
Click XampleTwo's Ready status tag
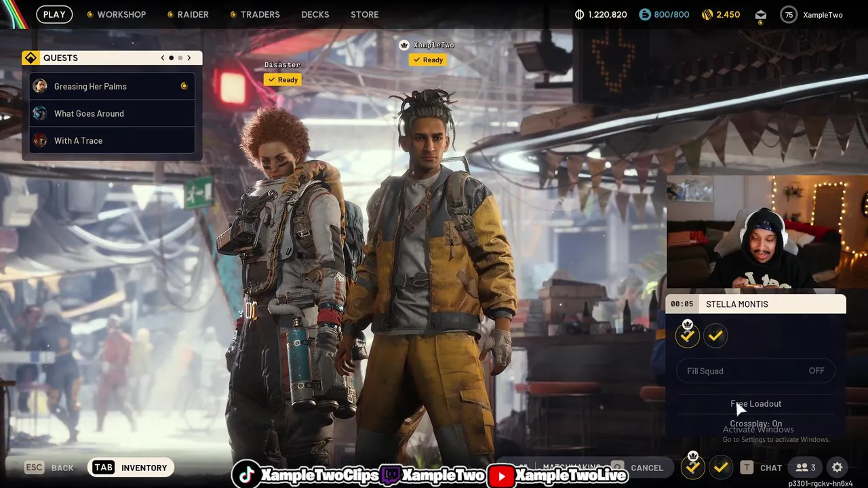click(x=428, y=60)
